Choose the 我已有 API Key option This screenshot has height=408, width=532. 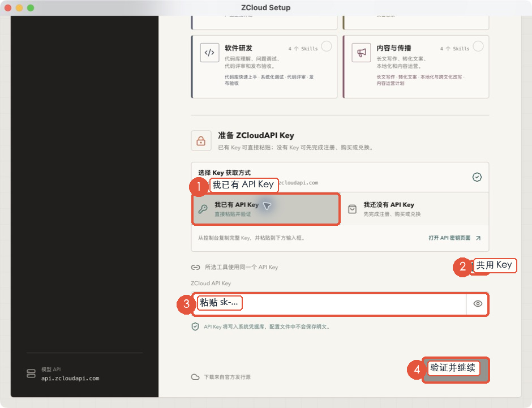265,209
